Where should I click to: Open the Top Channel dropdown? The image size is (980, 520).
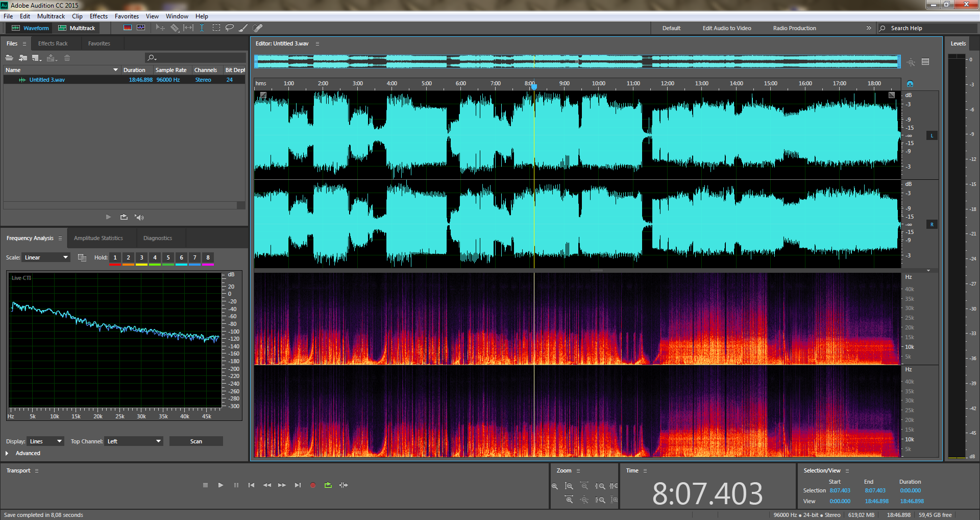point(134,441)
